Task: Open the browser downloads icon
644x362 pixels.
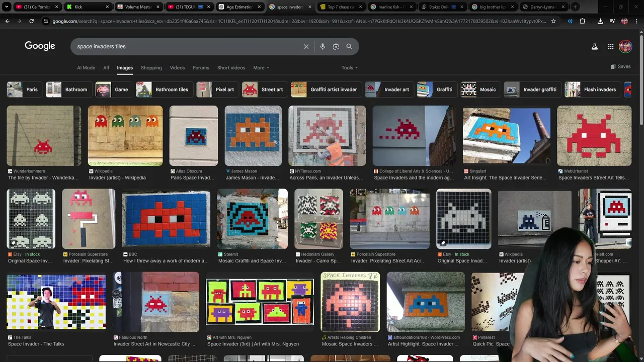Action: coord(600,21)
